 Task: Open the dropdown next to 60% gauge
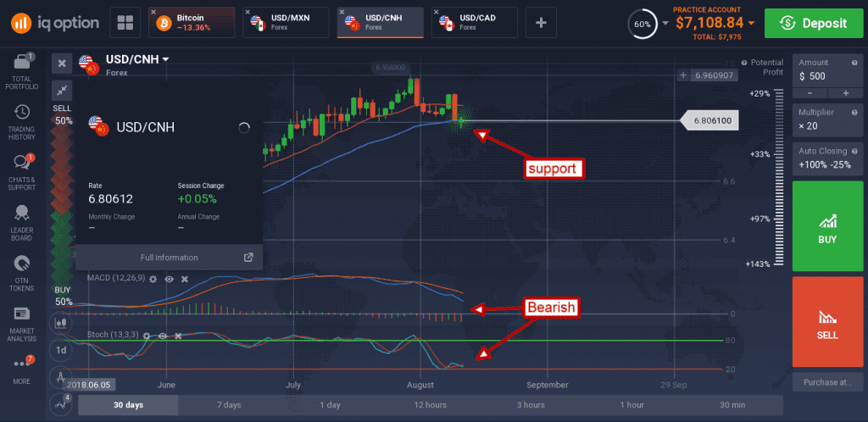(x=665, y=24)
